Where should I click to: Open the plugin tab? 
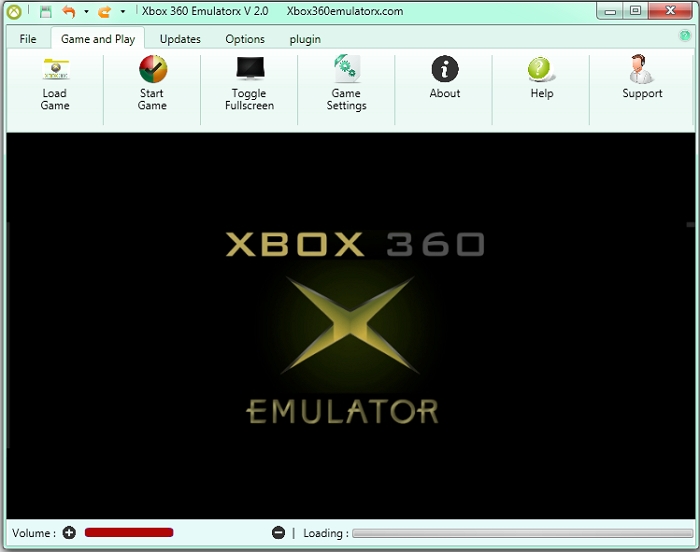305,39
